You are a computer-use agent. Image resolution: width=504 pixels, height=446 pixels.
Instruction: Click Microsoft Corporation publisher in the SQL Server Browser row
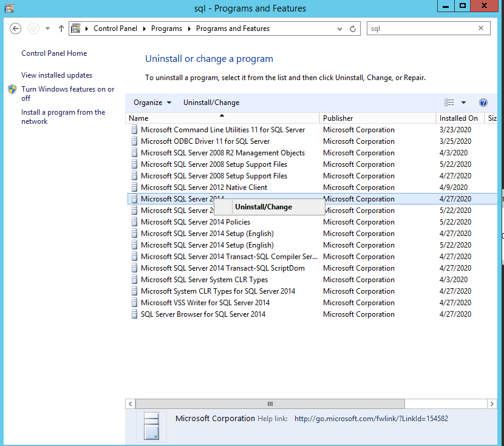pyautogui.click(x=359, y=314)
